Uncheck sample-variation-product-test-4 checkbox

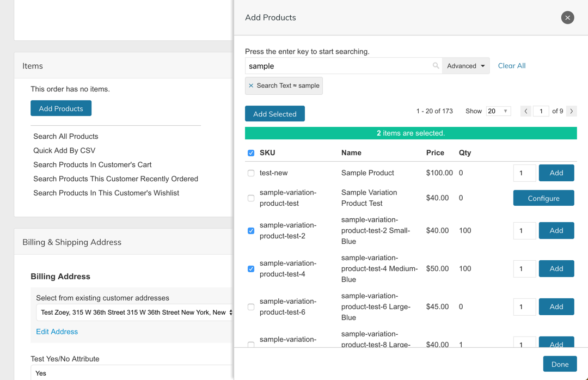click(x=251, y=269)
